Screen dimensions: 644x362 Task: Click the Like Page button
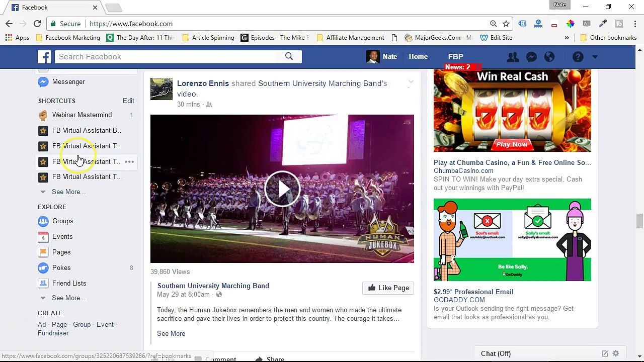point(388,288)
